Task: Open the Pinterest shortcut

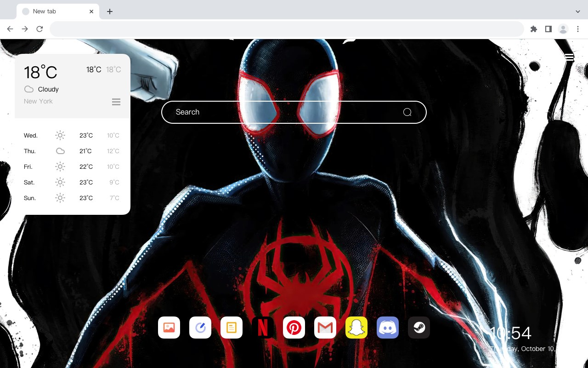Action: [x=294, y=328]
